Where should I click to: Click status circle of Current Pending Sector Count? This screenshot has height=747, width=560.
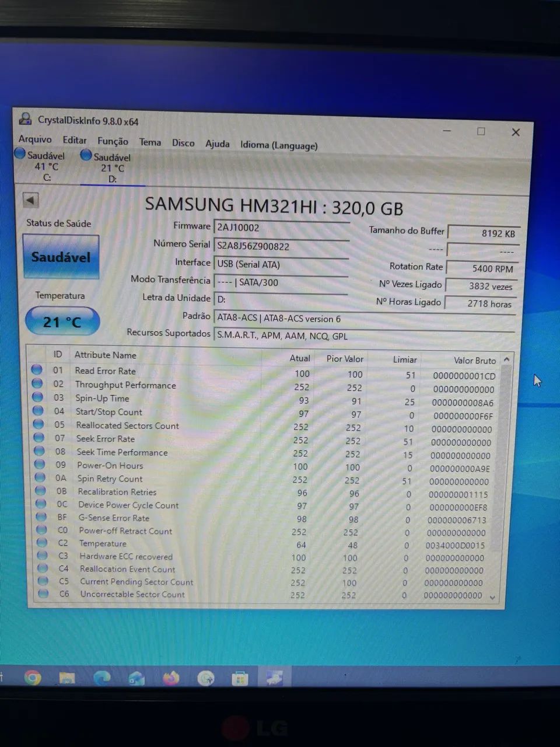click(x=43, y=581)
